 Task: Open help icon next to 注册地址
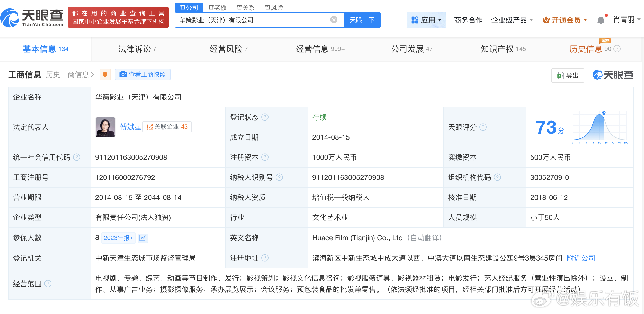click(x=265, y=258)
